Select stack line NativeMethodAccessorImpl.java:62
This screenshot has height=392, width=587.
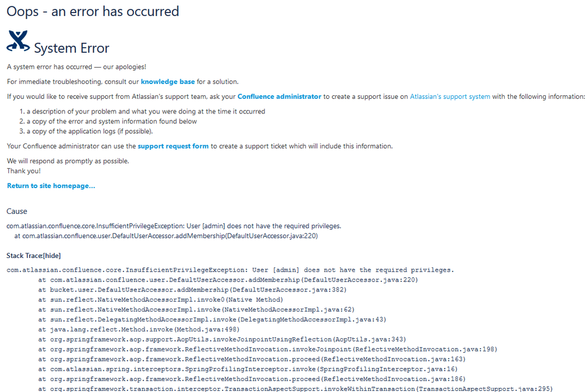tap(196, 310)
